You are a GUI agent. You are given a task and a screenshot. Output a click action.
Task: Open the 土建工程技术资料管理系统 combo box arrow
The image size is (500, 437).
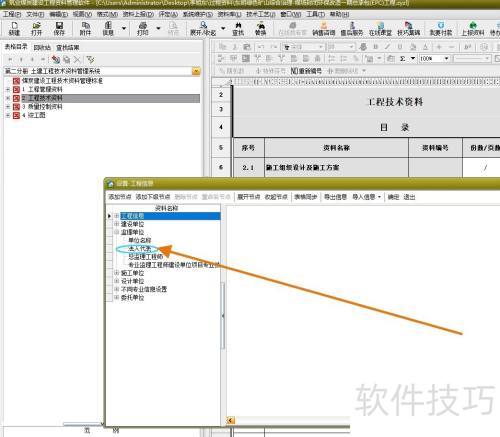(x=196, y=71)
